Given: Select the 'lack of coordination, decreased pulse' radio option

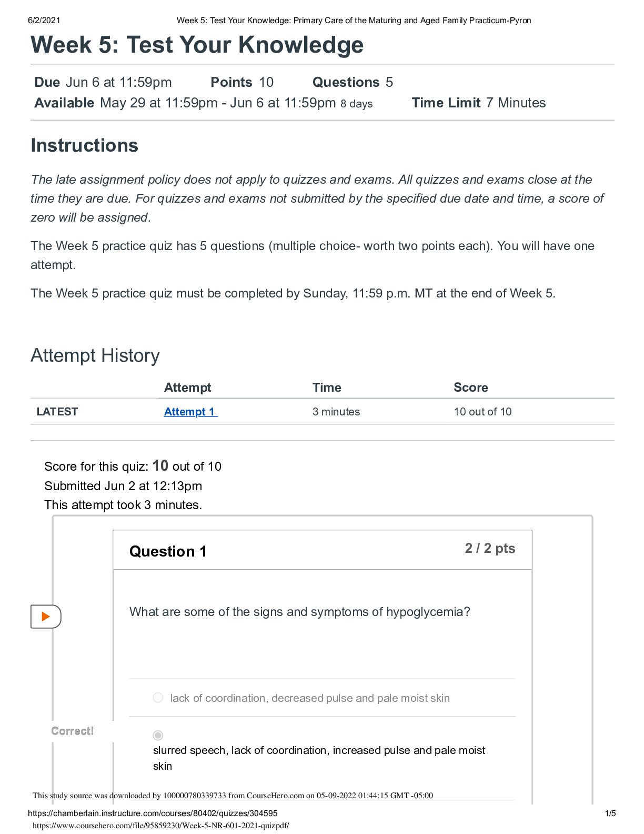Looking at the screenshot, I should [158, 698].
